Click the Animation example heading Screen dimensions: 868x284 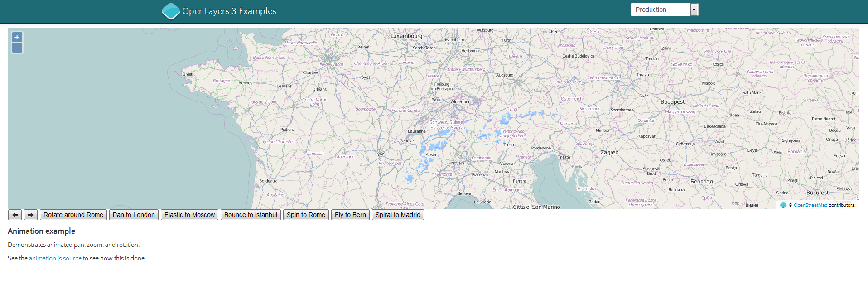[42, 231]
